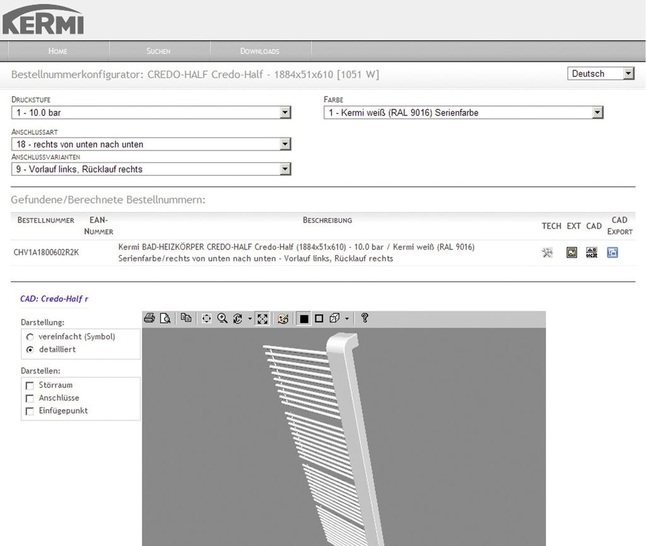Open the rotate tool dropdown arrow
The width and height of the screenshot is (646, 546).
click(250, 319)
